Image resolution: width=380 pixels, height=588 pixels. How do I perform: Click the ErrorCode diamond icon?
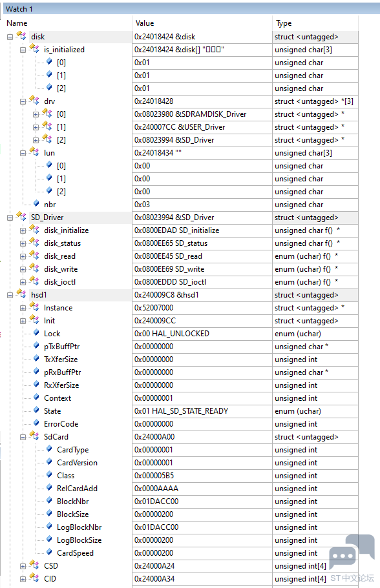pyautogui.click(x=36, y=423)
